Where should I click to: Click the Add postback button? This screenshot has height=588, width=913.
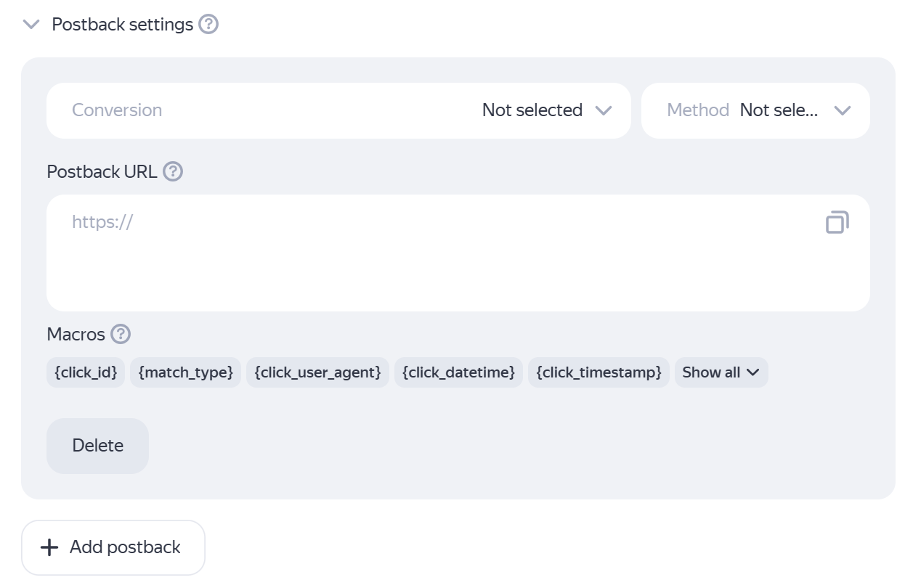(x=113, y=547)
